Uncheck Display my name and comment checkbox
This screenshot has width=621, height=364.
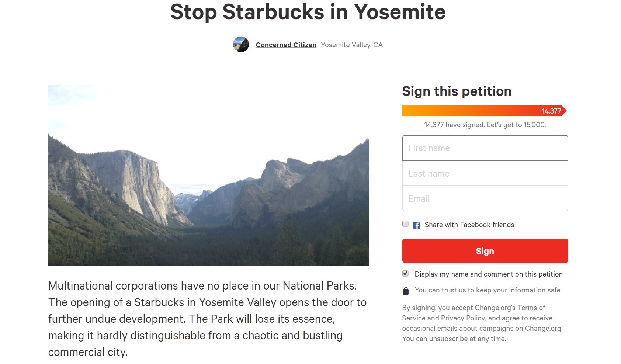click(405, 274)
